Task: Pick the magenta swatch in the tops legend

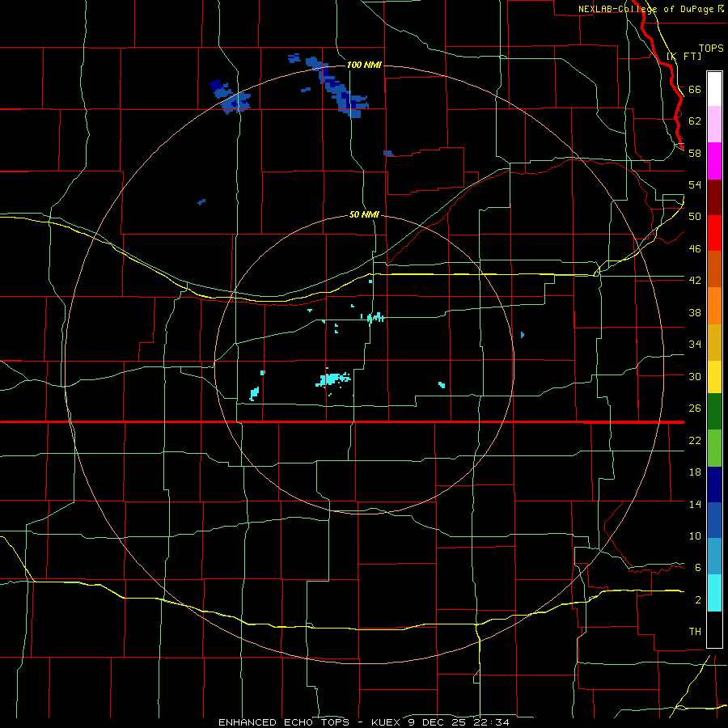Action: 714,161
